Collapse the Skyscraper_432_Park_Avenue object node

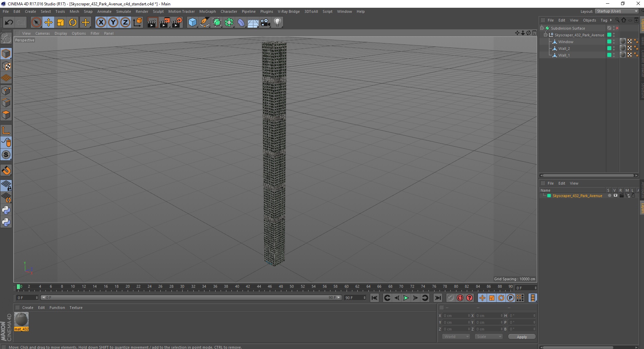[546, 35]
